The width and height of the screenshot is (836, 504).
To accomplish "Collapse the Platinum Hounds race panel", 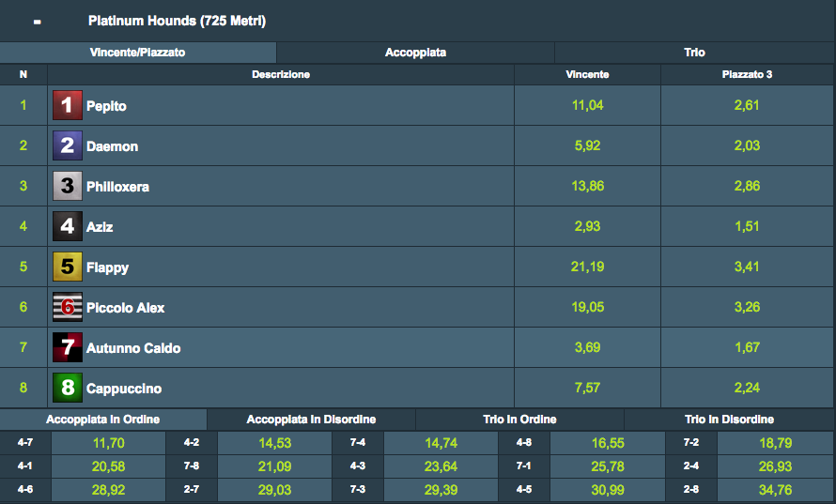I will pos(37,22).
